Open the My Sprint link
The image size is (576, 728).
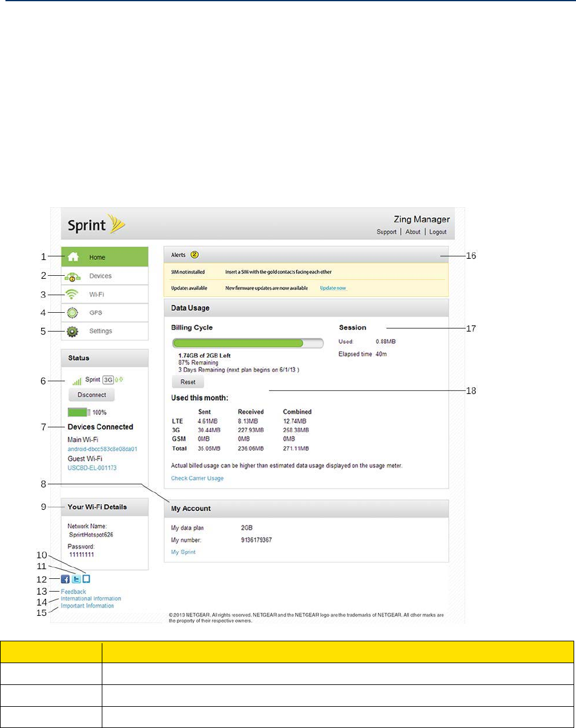point(184,552)
